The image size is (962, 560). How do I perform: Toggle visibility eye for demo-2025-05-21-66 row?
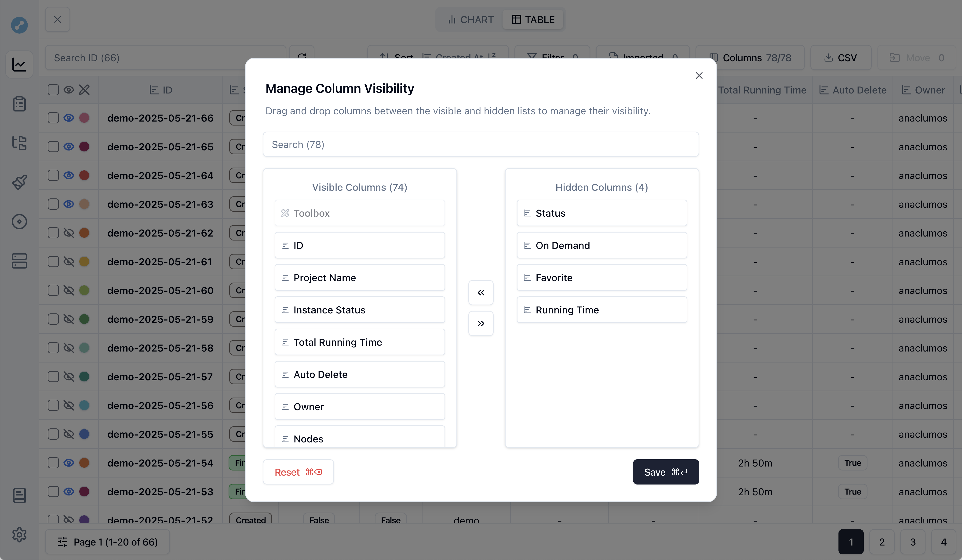[69, 118]
